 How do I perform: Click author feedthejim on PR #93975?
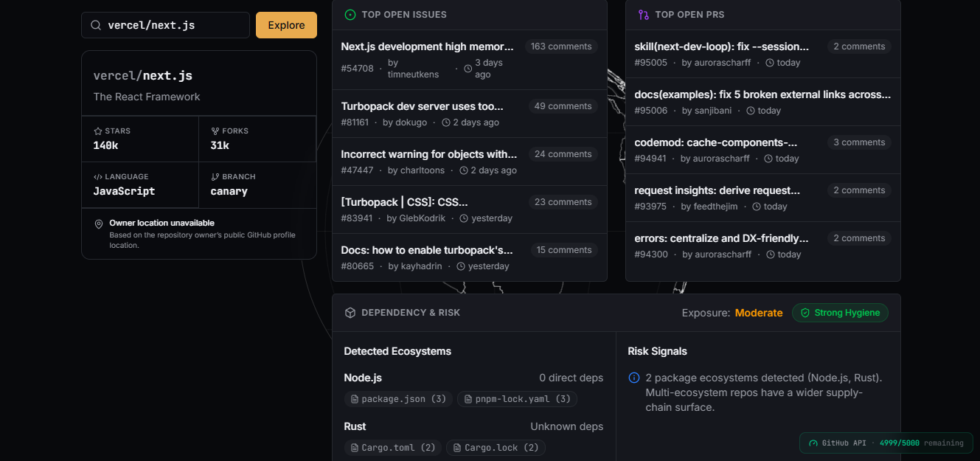pos(716,207)
